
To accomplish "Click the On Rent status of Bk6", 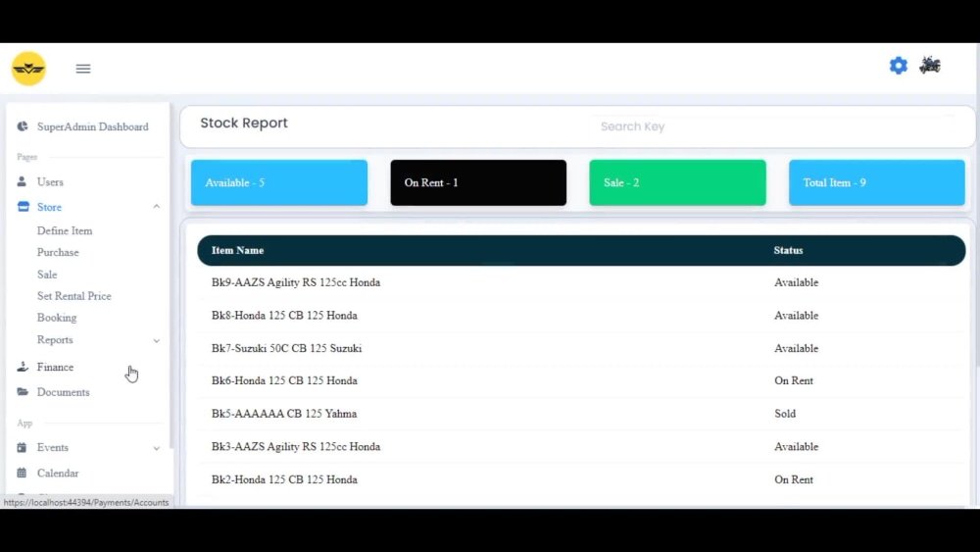I will 794,380.
